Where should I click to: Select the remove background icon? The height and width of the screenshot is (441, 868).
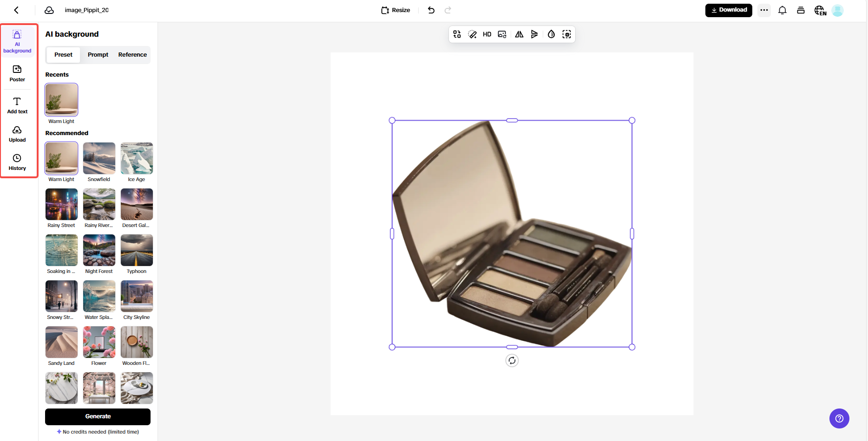[x=566, y=34]
